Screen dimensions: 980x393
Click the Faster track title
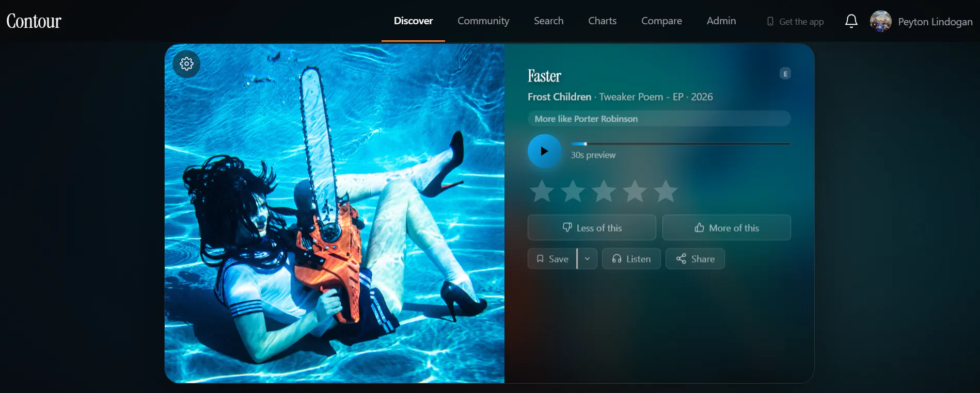coord(544,76)
